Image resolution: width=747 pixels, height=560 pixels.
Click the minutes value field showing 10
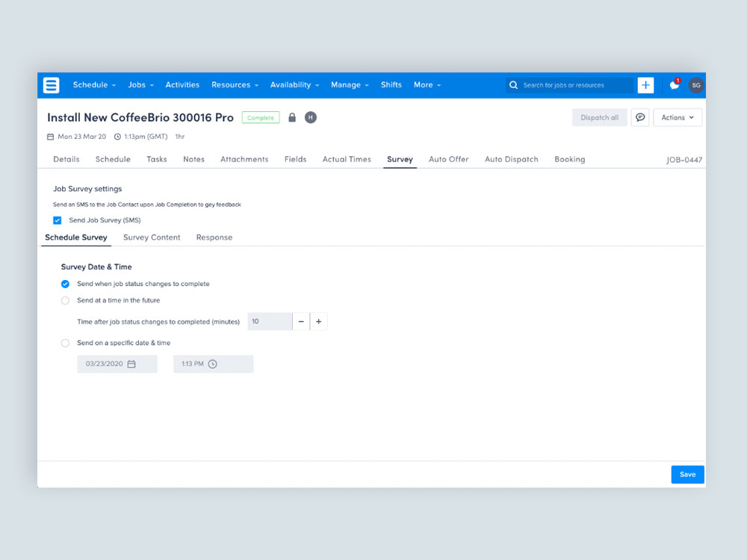(270, 321)
